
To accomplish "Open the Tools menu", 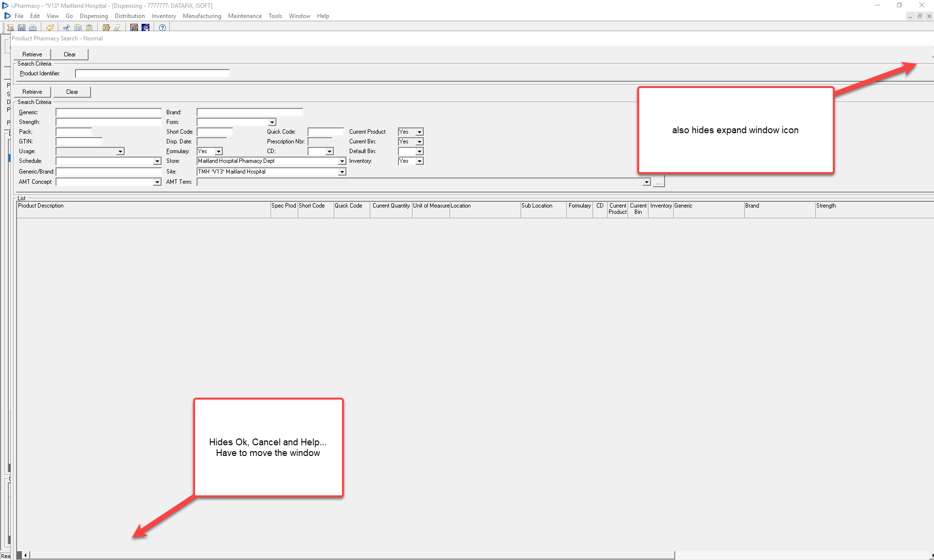I will pos(275,16).
